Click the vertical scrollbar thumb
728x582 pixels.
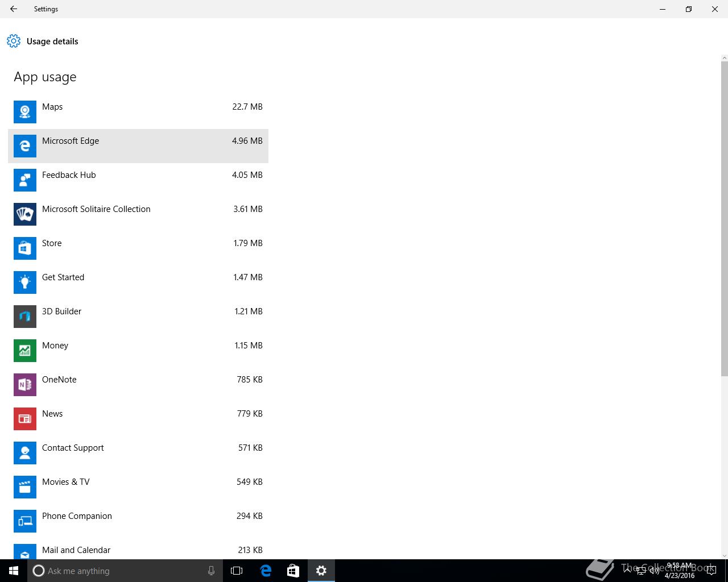[x=724, y=219]
